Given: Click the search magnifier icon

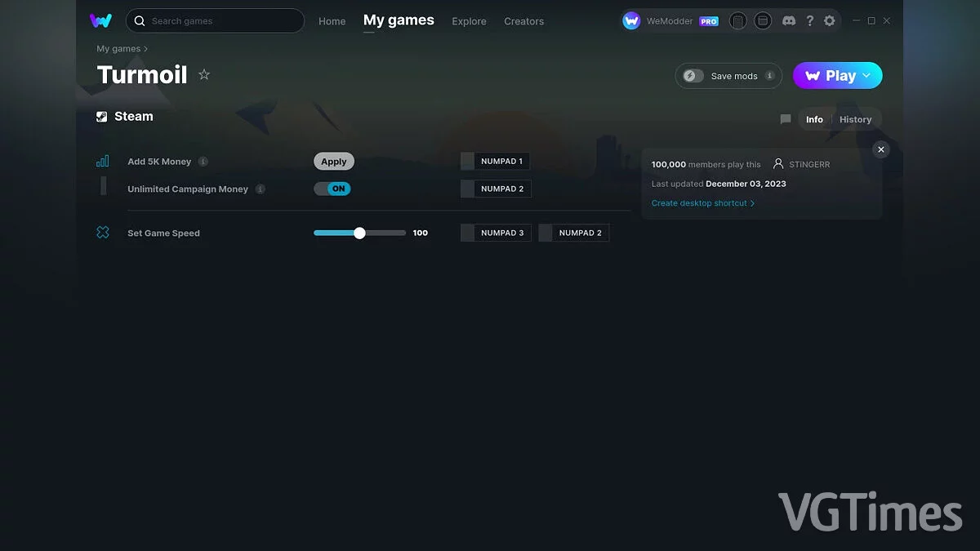Looking at the screenshot, I should 140,20.
